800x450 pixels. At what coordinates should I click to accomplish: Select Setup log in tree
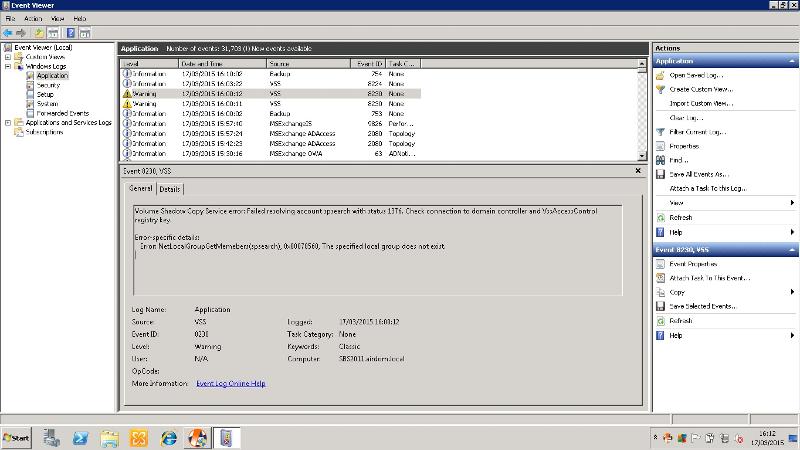[45, 94]
